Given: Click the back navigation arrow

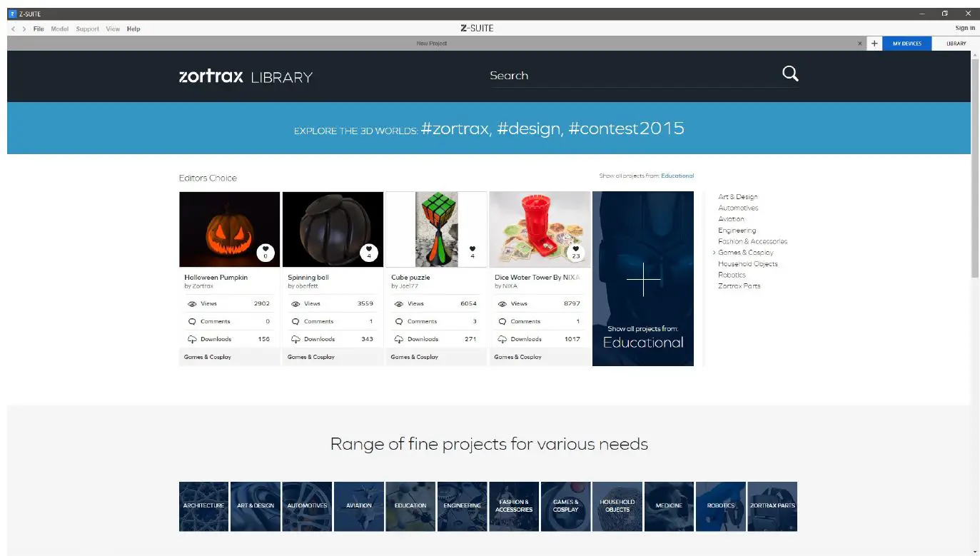Looking at the screenshot, I should (13, 29).
